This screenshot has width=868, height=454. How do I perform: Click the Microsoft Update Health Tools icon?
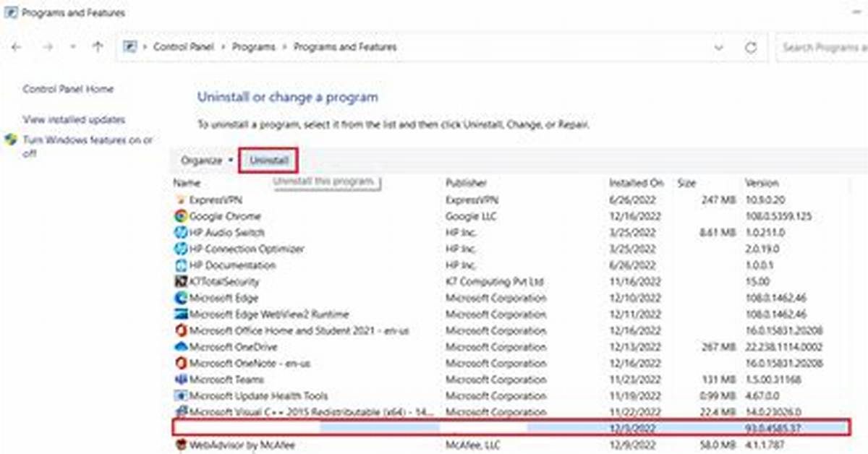click(181, 396)
